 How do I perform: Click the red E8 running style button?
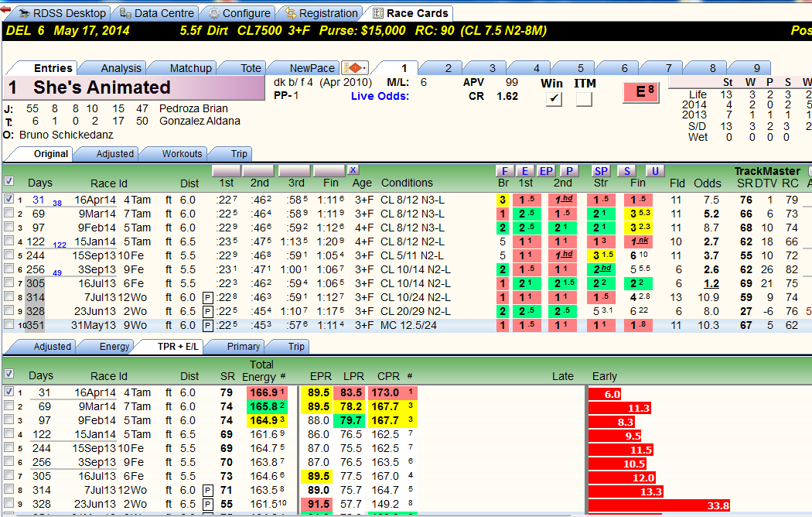(x=640, y=92)
